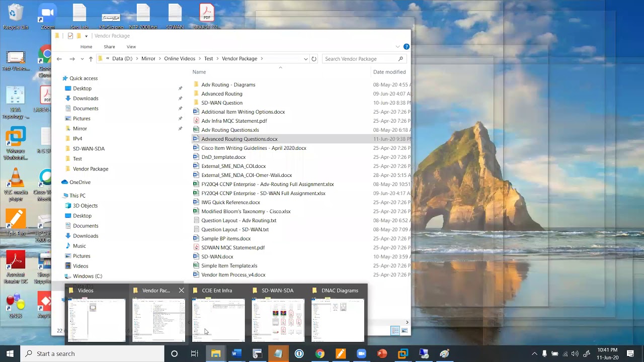Click Task View button on taskbar

point(194,353)
